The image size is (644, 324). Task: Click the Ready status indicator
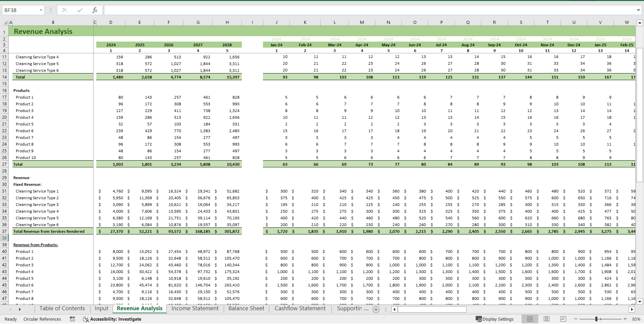[x=11, y=319]
